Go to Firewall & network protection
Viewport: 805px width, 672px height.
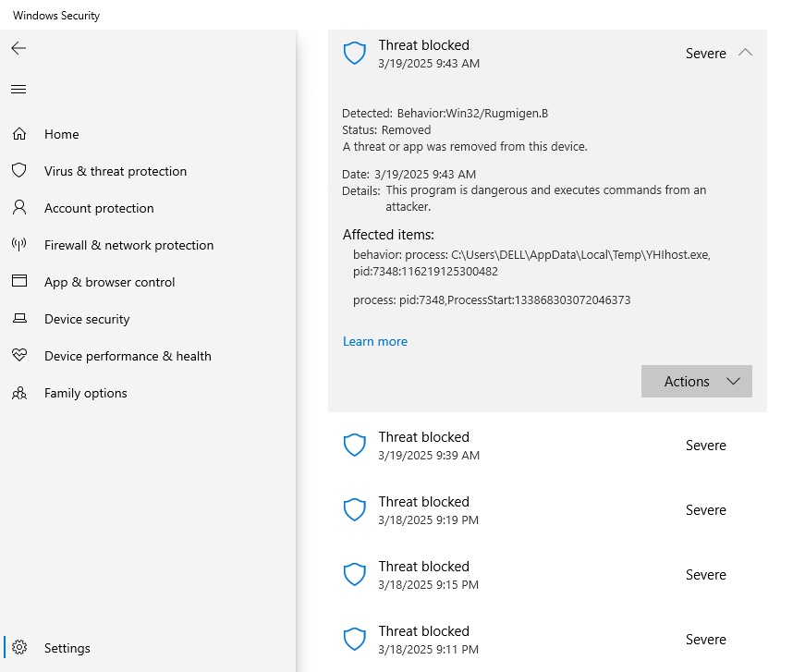128,245
